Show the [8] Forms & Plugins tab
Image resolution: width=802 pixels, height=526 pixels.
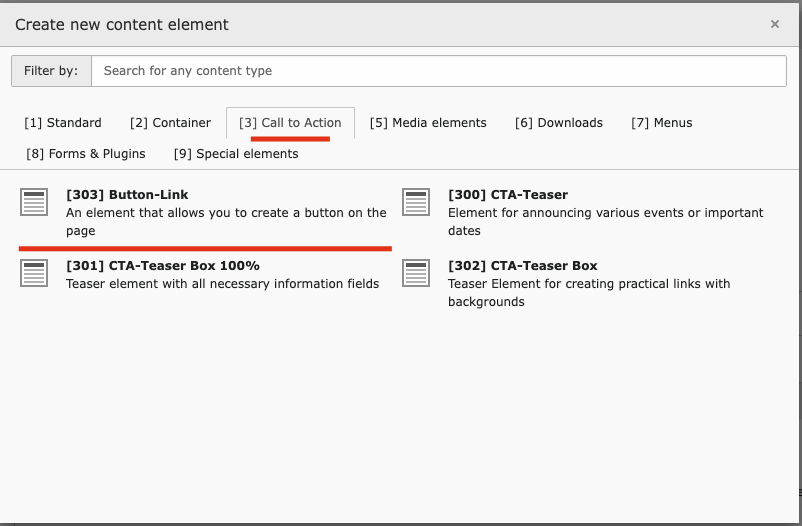[86, 154]
